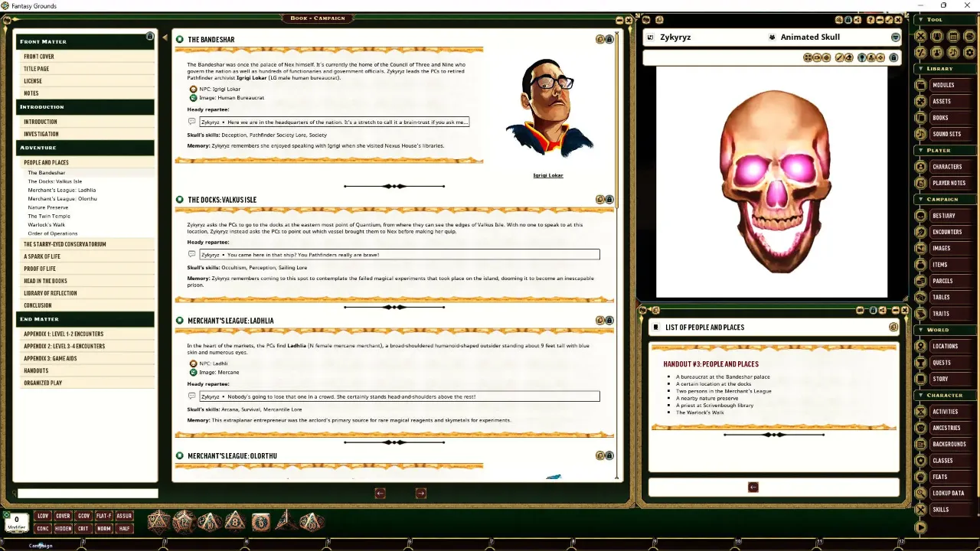Open the Modifiers plus-minus tool icon
This screenshot has width=980, height=551.
pos(920,52)
